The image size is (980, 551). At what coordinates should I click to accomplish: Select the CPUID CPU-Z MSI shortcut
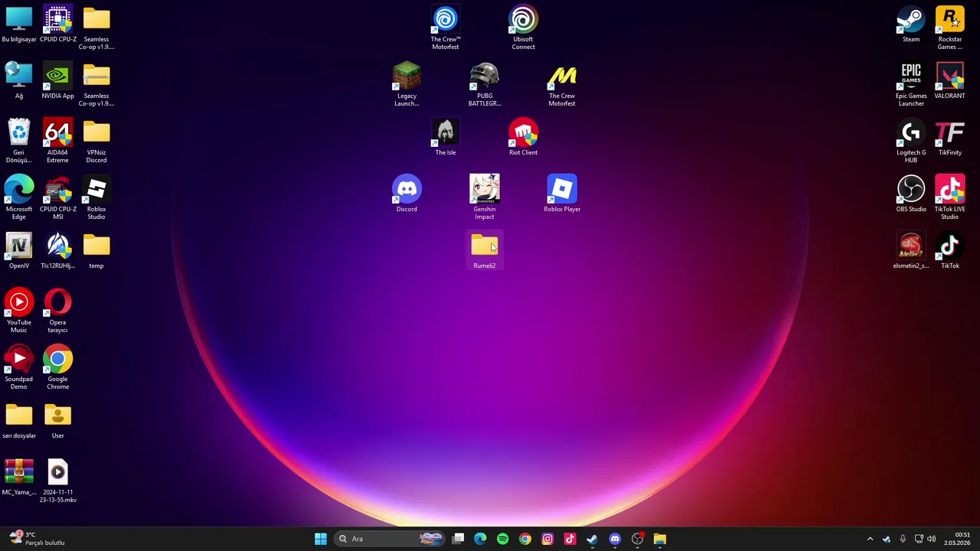click(58, 198)
